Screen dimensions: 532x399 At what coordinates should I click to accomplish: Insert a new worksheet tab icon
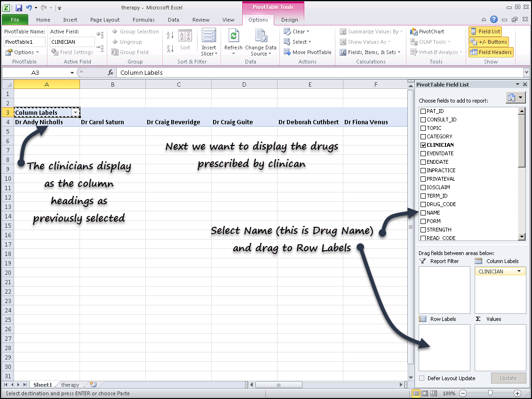point(93,385)
